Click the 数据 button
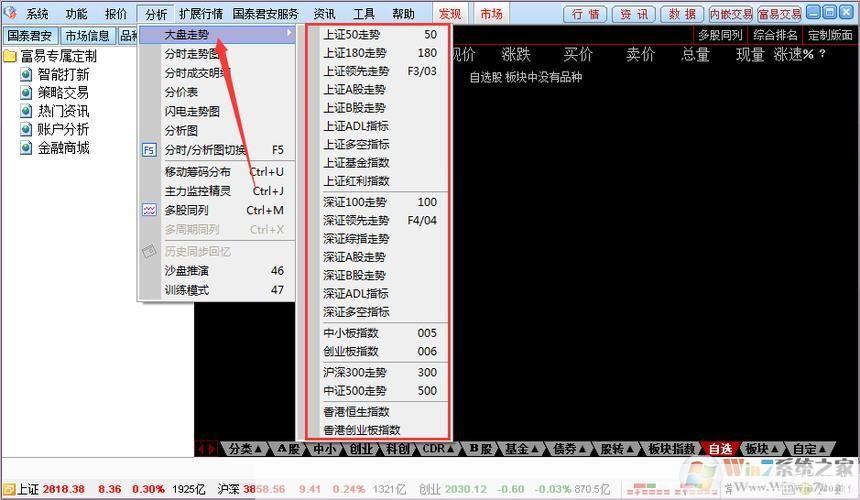Image resolution: width=860 pixels, height=500 pixels. click(x=682, y=14)
